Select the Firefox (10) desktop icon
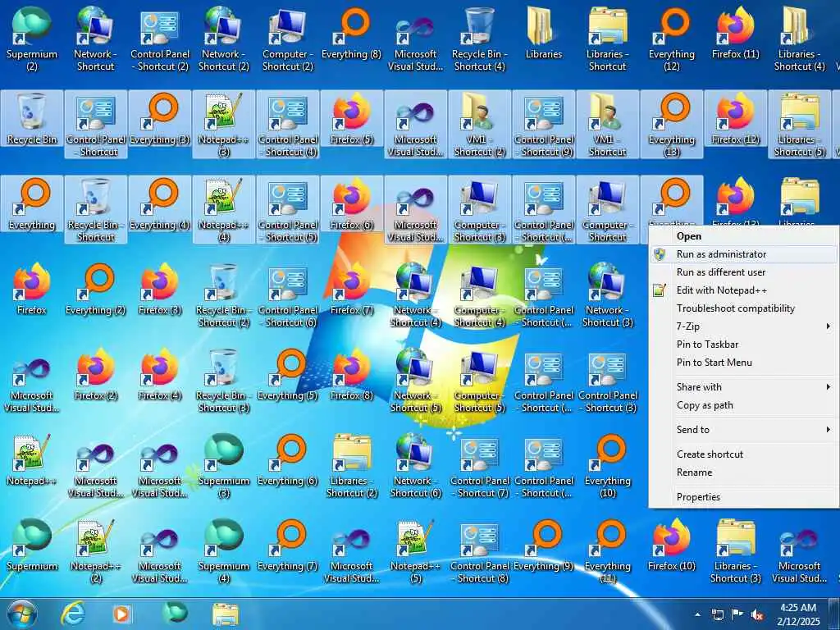This screenshot has width=840, height=630. click(671, 546)
